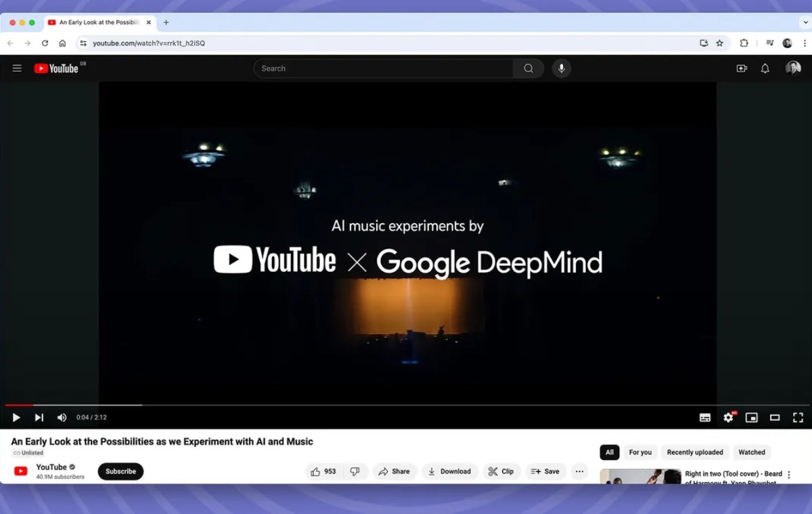Viewport: 812px width, 514px height.
Task: Open the more actions ellipsis menu
Action: [x=579, y=471]
